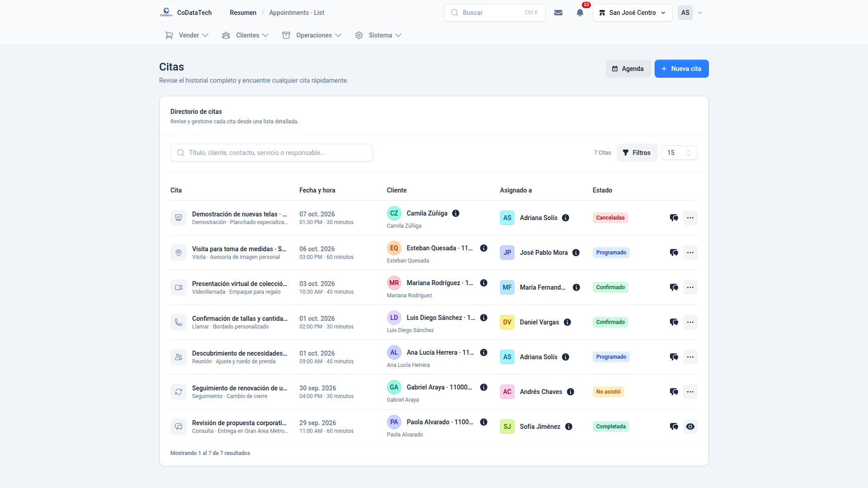
Task: Select the EQ avatar for Esteban Quesada
Action: click(x=394, y=248)
